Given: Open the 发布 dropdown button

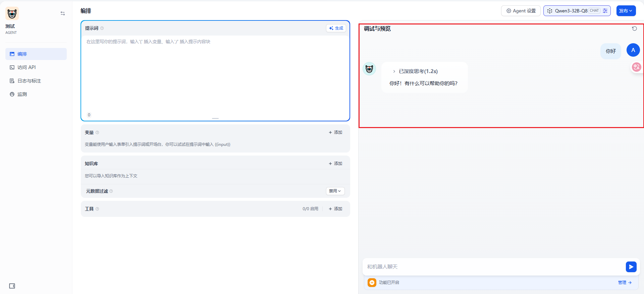Looking at the screenshot, I should click(626, 11).
